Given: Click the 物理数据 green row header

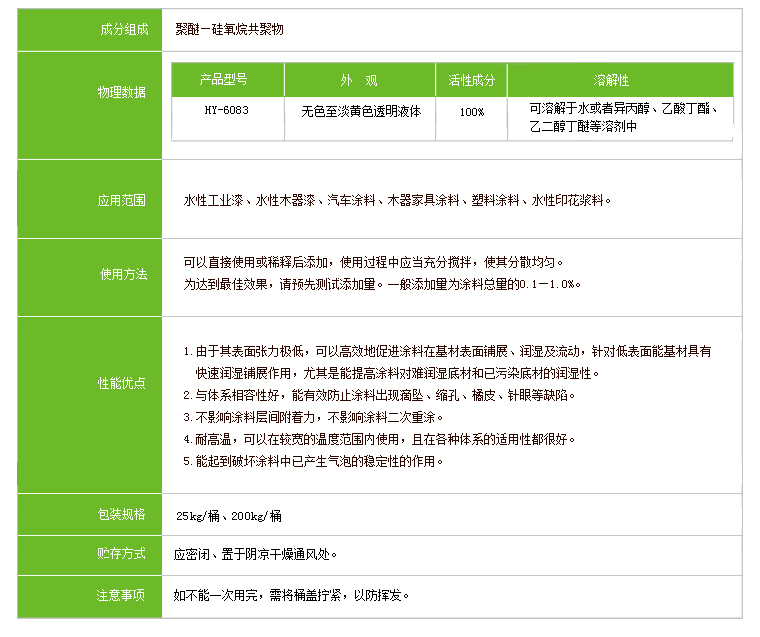Looking at the screenshot, I should pyautogui.click(x=122, y=93).
